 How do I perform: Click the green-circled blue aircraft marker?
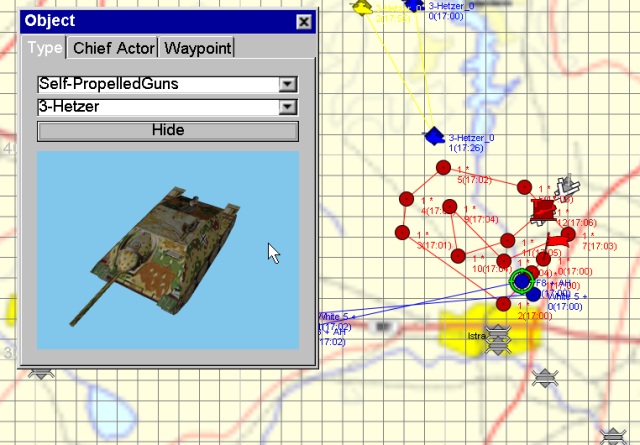point(521,282)
